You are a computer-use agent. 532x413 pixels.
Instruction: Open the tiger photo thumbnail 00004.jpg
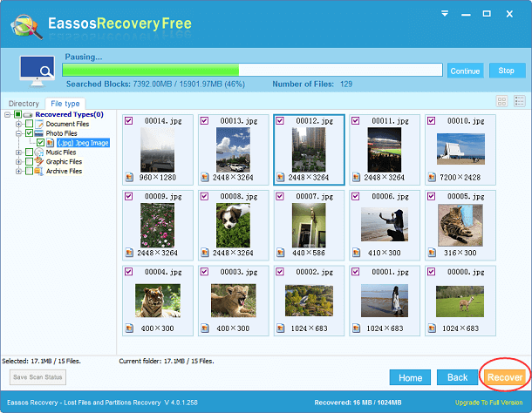(158, 301)
